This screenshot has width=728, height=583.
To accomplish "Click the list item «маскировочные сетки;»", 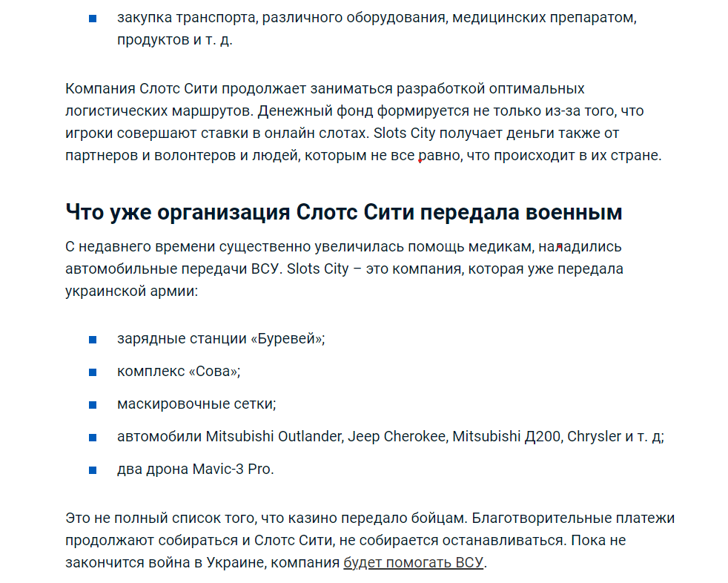I will [x=196, y=404].
